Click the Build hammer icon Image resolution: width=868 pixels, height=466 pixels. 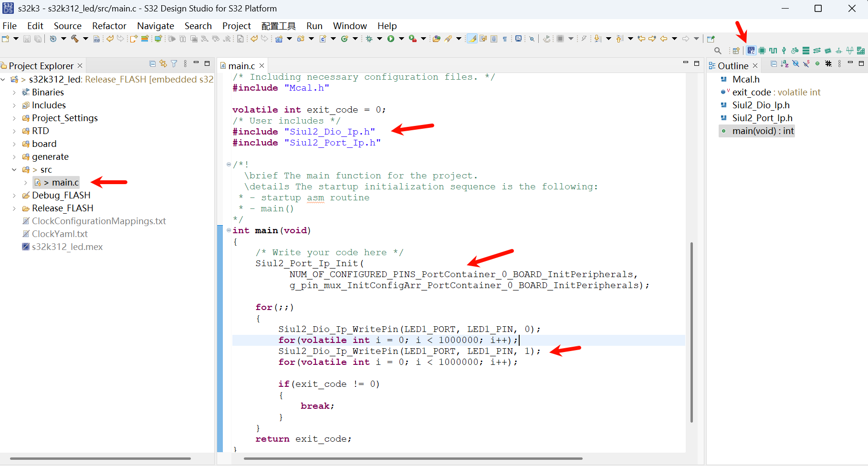click(x=74, y=39)
